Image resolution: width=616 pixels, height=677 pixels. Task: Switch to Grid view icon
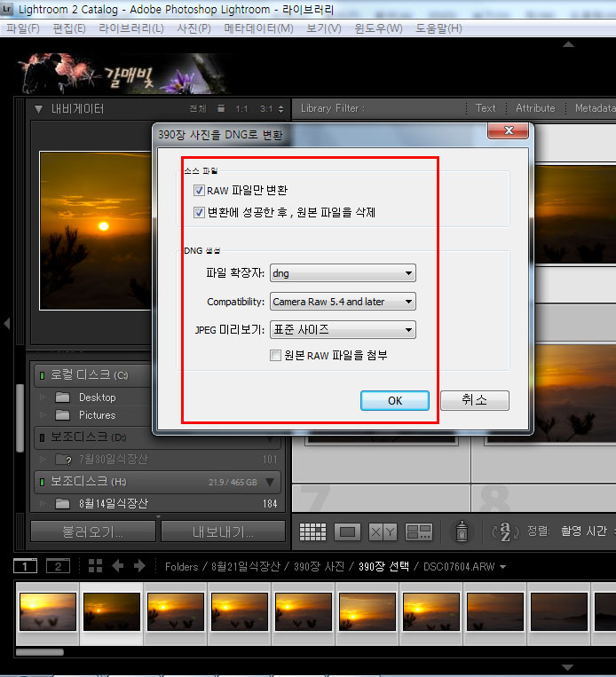pos(312,531)
